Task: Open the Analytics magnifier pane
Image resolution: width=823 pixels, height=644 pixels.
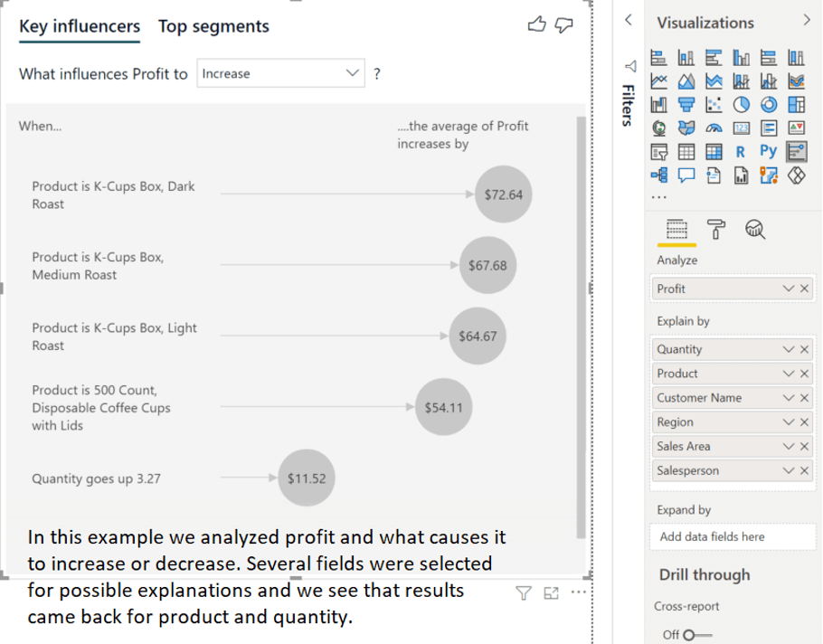Action: [x=755, y=230]
